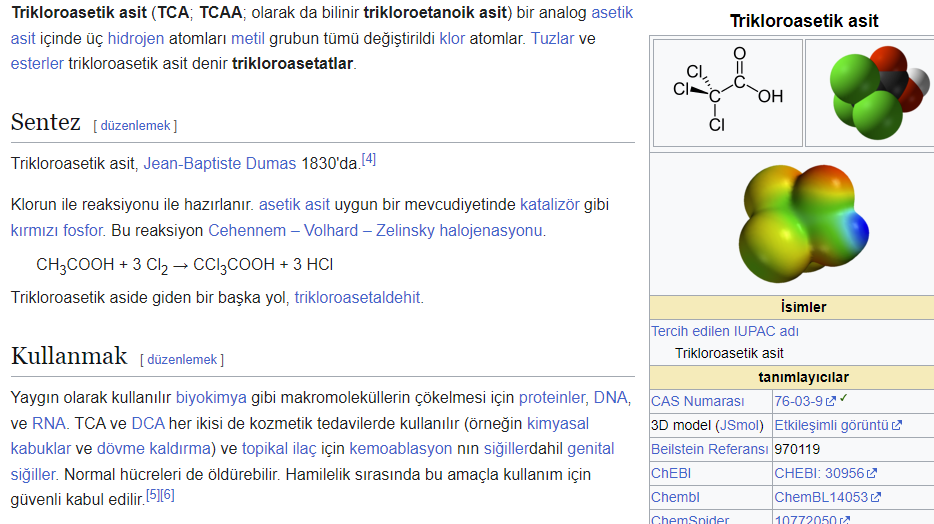Open the 'DNA' link
This screenshot has width=934, height=524.
tap(611, 398)
